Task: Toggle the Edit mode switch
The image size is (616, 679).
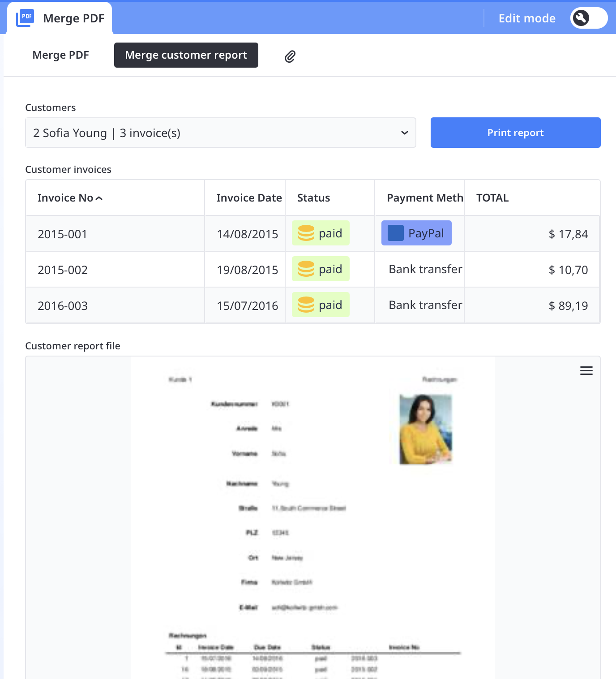Action: pos(589,18)
